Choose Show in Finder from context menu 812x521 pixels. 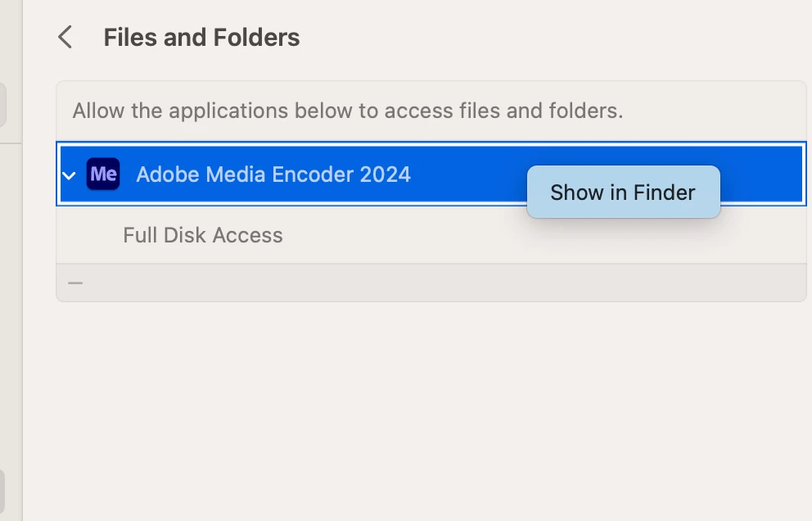click(622, 193)
